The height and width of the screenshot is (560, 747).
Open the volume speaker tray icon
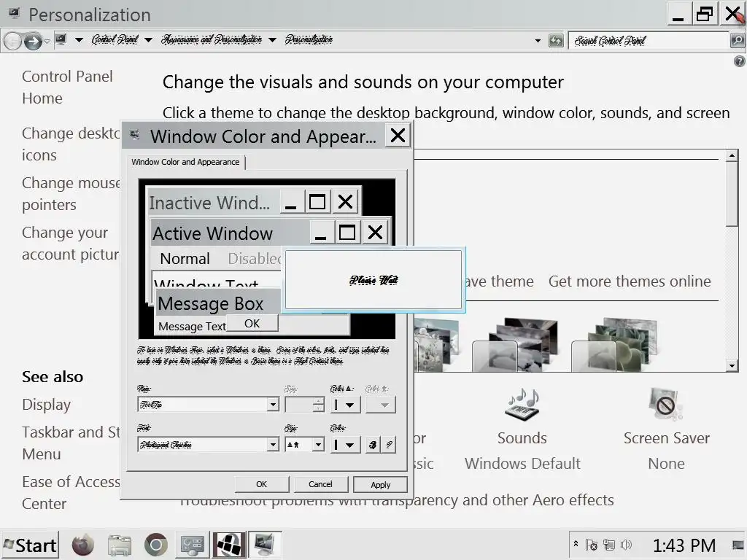tap(627, 545)
